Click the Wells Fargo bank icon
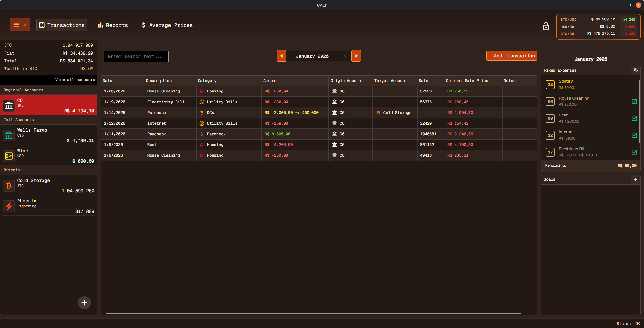 click(x=9, y=135)
